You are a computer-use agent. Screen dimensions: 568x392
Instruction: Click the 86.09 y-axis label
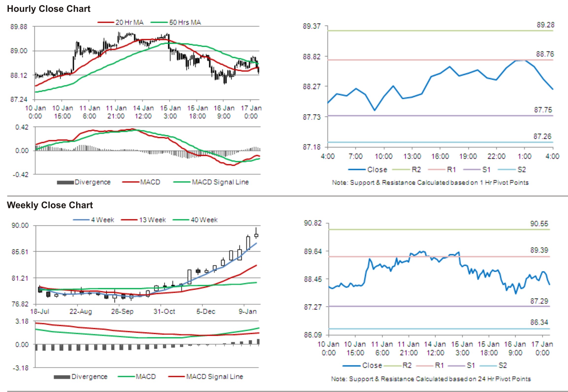tap(313, 335)
